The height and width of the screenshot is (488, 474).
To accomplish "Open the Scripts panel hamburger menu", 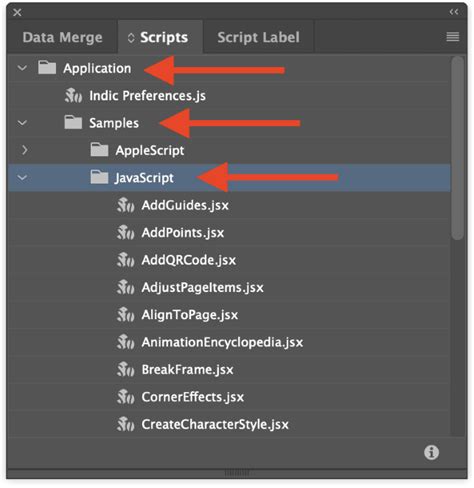I will (452, 37).
